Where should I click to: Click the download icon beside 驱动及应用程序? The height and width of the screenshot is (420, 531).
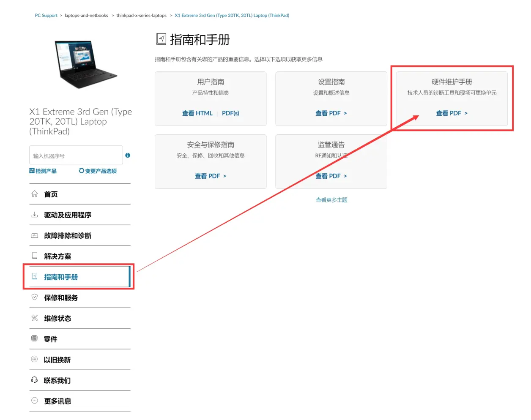point(35,214)
